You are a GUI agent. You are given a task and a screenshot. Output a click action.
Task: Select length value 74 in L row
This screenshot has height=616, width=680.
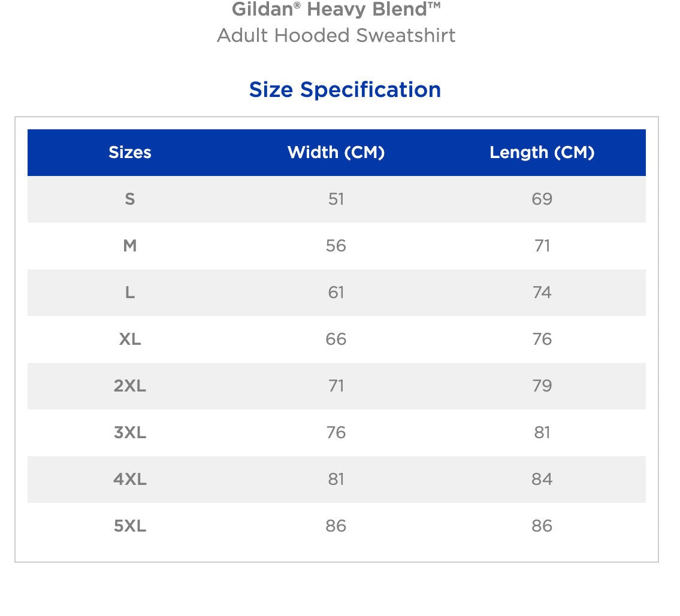pos(542,293)
